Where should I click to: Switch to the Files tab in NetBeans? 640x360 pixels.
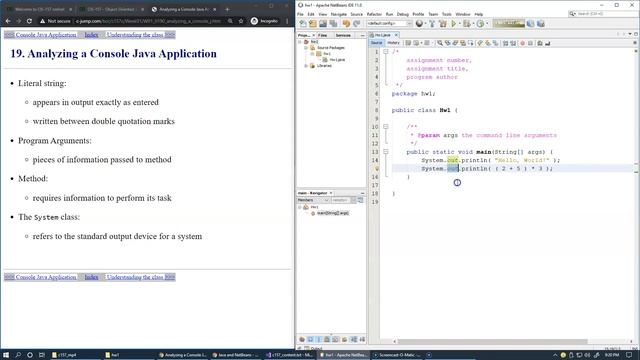coord(322,36)
